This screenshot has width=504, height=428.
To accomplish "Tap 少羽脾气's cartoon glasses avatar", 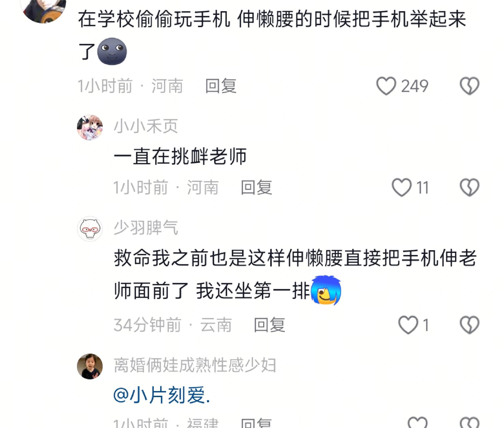I will 90,229.
